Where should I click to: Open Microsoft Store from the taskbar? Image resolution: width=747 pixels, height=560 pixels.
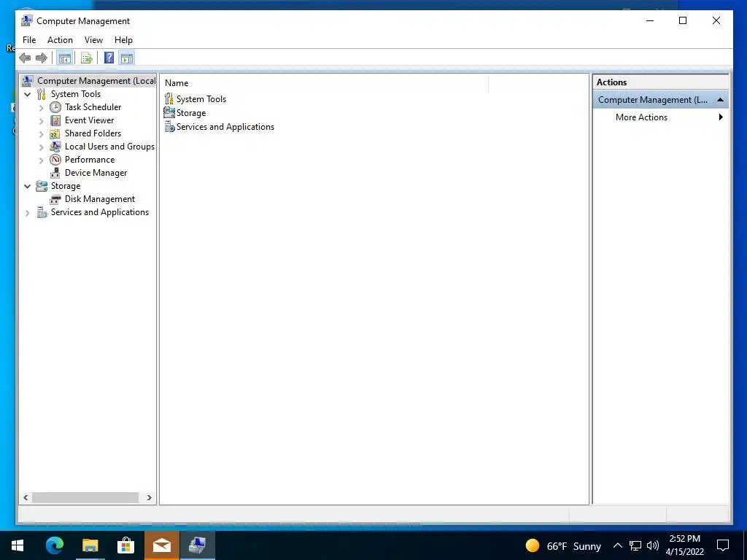(125, 545)
